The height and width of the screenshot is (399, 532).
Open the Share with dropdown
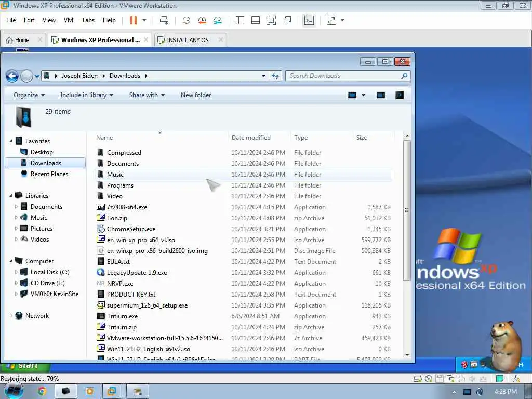(x=147, y=95)
